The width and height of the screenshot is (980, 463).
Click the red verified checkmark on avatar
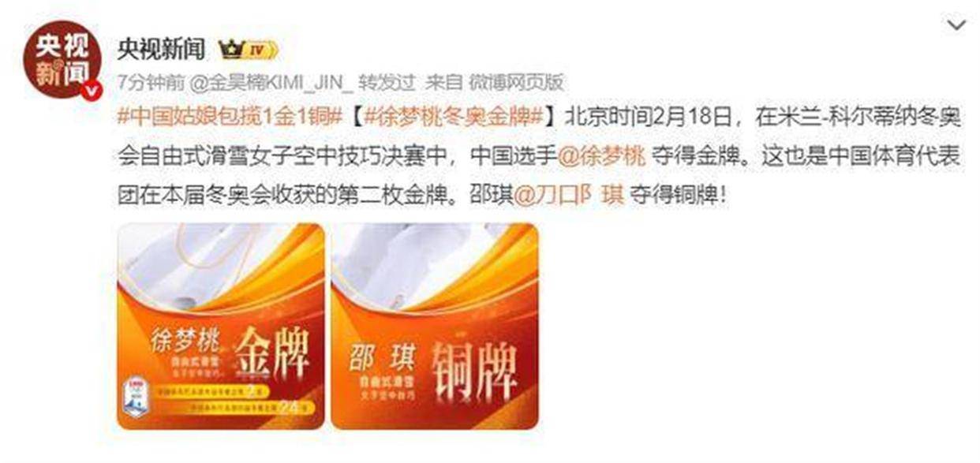click(x=94, y=90)
